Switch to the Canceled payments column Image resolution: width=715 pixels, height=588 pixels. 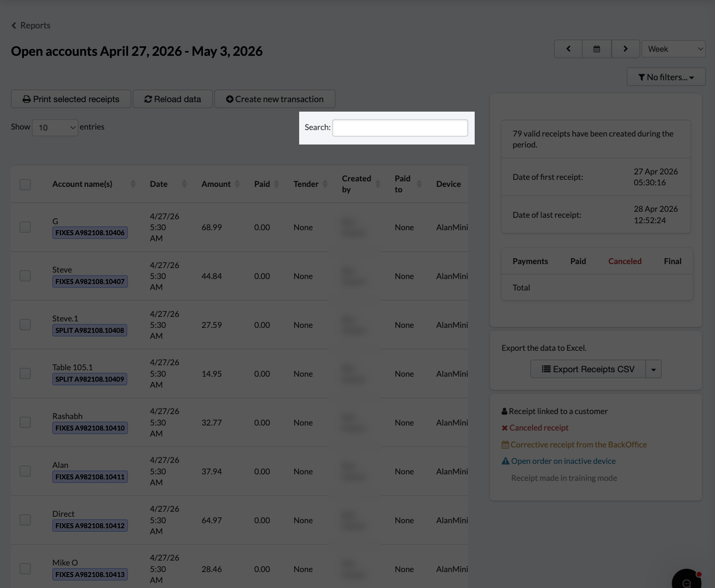click(625, 261)
